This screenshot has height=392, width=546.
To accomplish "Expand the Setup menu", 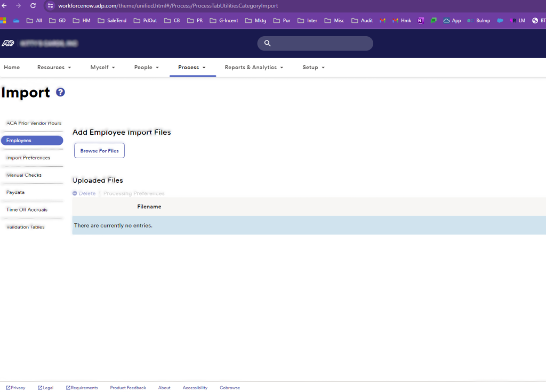I will click(x=314, y=67).
